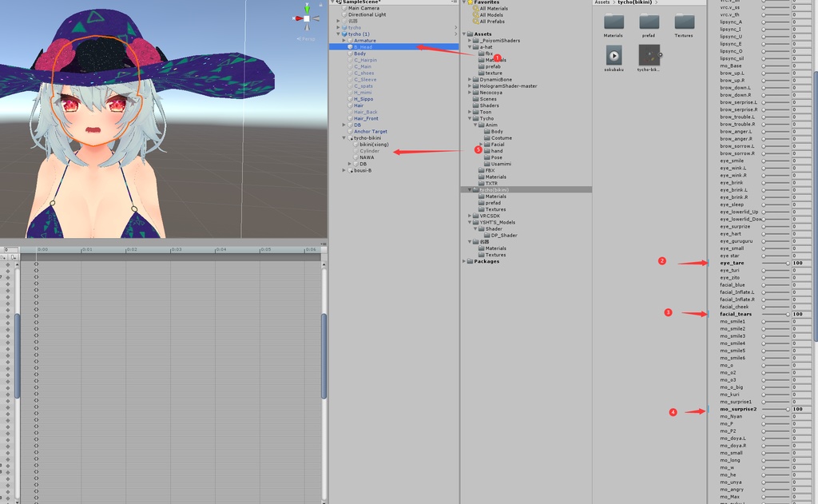Collapse the Tycho assets folder
818x504 pixels.
470,118
